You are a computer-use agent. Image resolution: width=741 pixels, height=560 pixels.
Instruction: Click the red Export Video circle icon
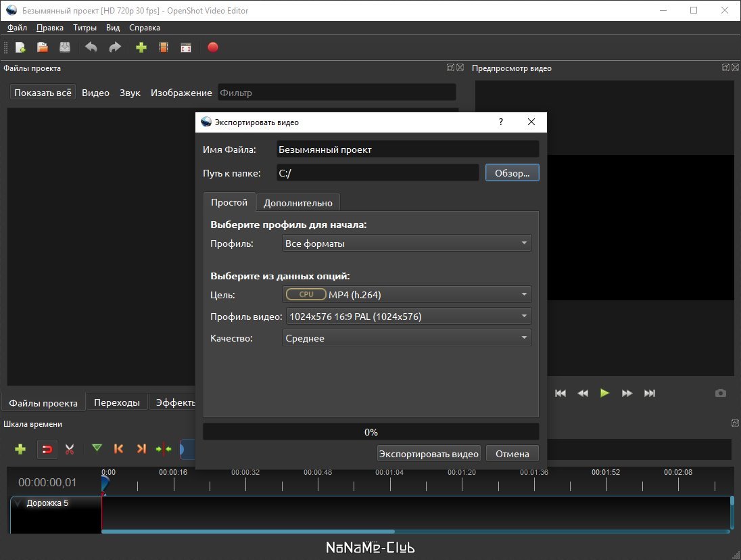pos(213,47)
